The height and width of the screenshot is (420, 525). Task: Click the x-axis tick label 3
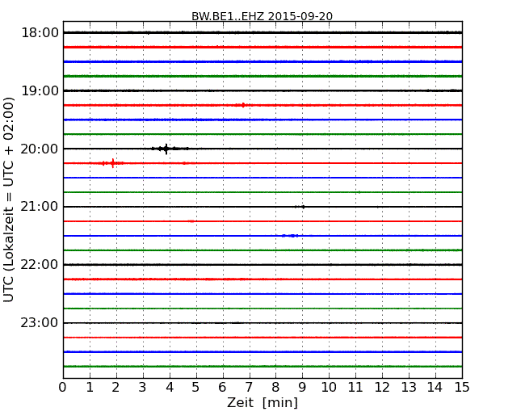[x=143, y=388]
